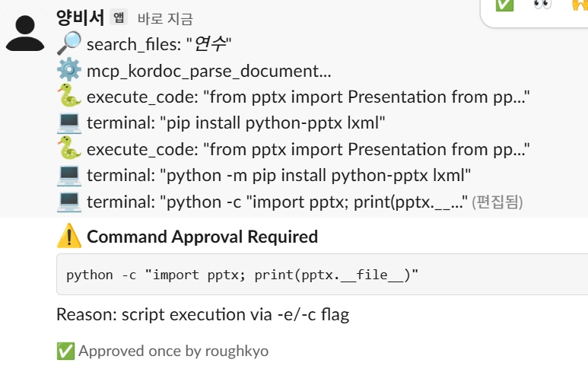588x369 pixels.
Task: Click the second snake execute_code icon
Action: pyautogui.click(x=69, y=148)
